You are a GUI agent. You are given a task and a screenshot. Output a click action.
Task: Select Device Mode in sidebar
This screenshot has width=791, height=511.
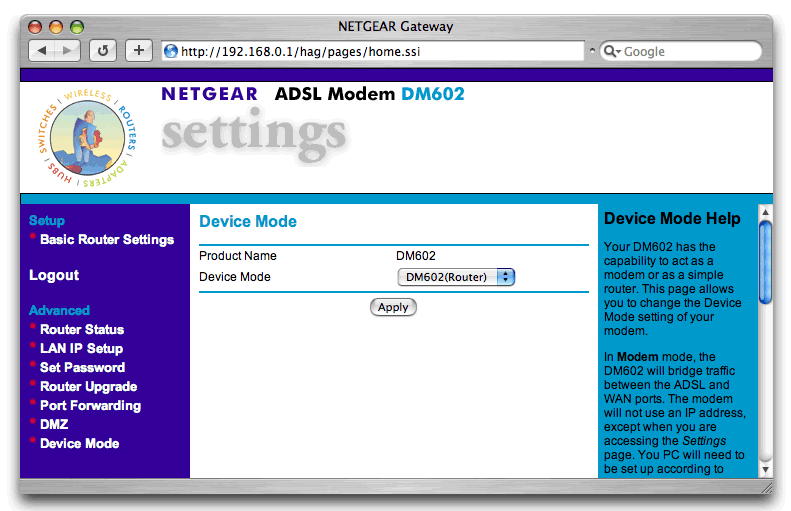[79, 443]
